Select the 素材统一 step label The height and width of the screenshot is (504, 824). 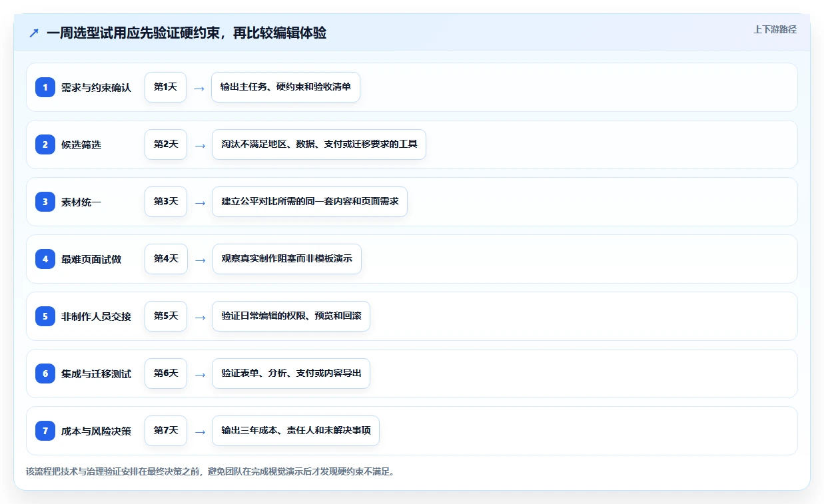coord(81,202)
